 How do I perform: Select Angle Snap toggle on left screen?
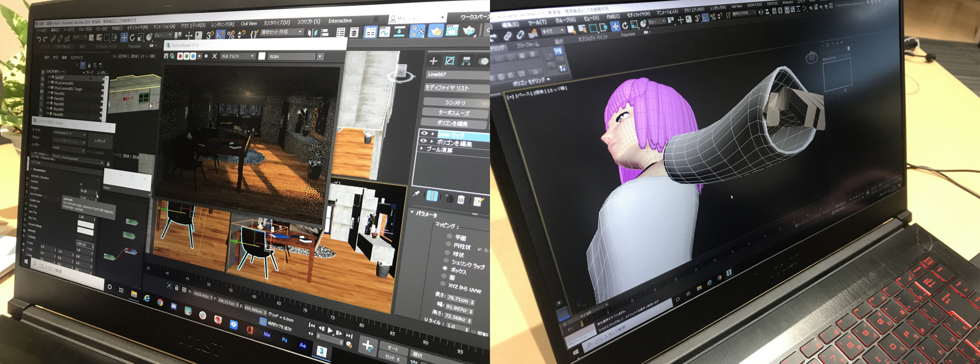pyautogui.click(x=221, y=34)
